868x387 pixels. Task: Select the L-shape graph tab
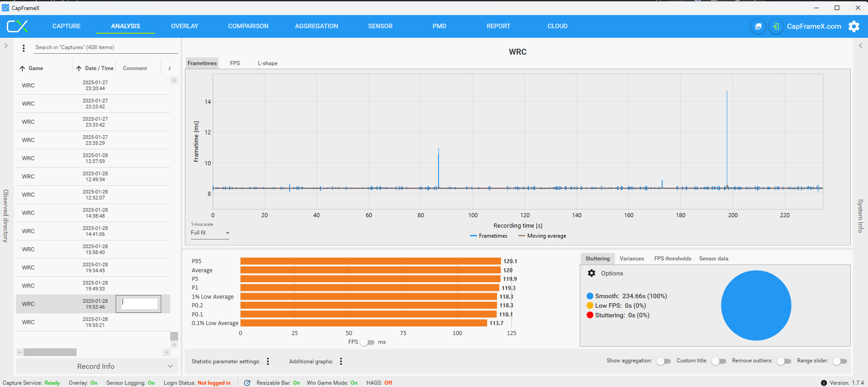pos(267,63)
